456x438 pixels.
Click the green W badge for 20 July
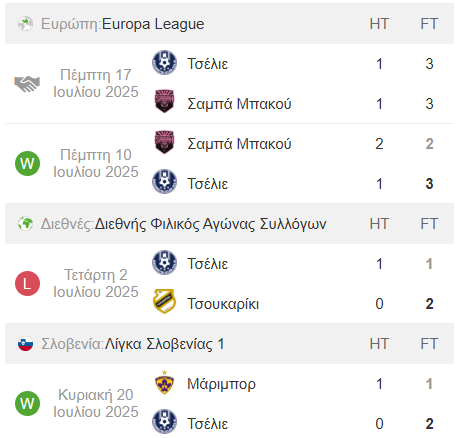coord(27,403)
